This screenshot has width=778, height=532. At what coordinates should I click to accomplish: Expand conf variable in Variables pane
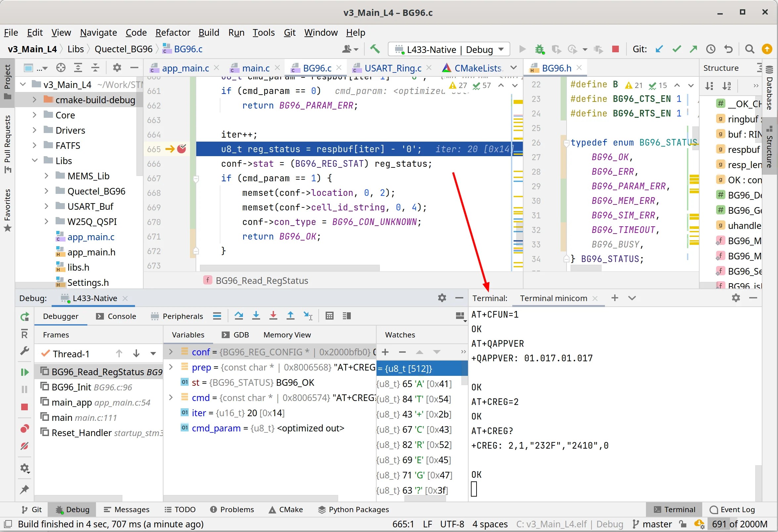tap(171, 352)
